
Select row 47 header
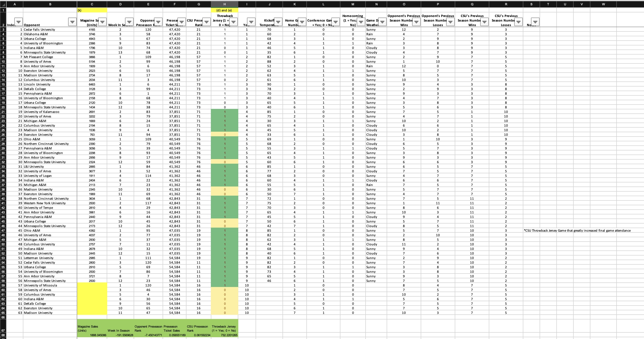[3, 230]
